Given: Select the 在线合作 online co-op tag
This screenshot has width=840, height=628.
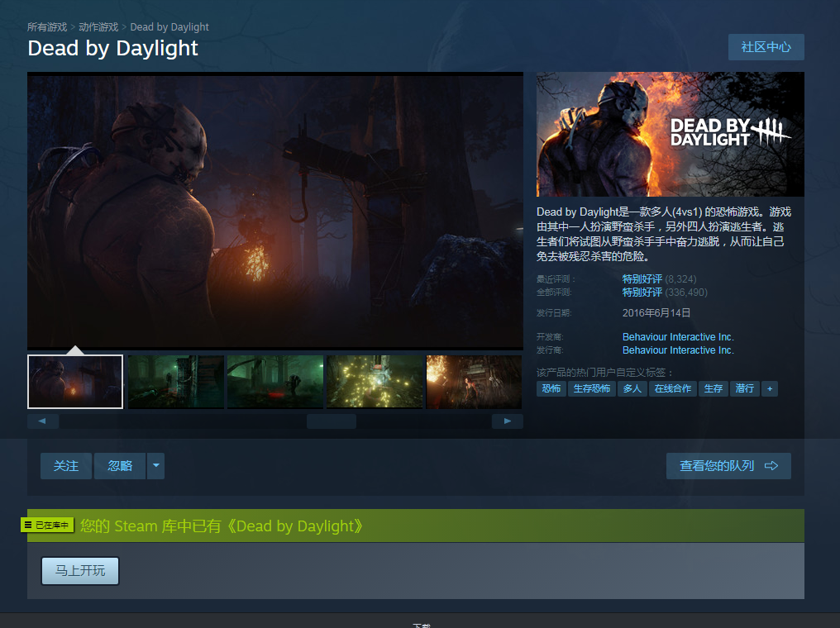Looking at the screenshot, I should coord(672,388).
